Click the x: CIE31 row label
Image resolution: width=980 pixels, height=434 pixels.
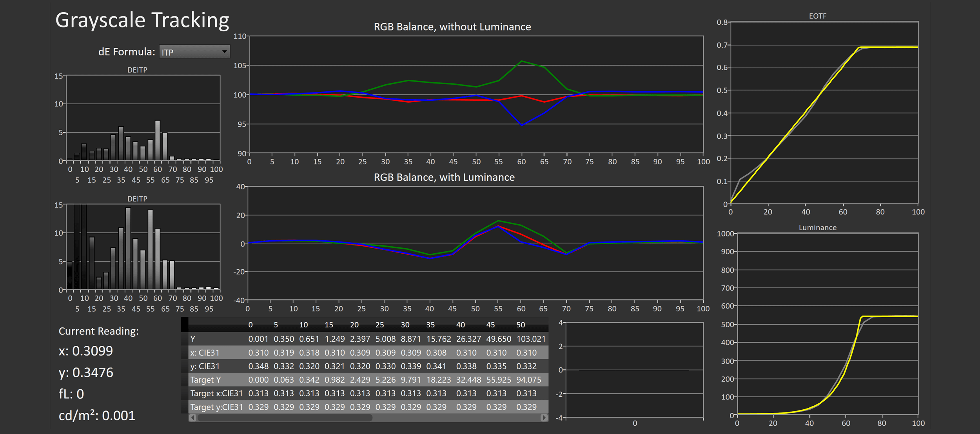(x=205, y=353)
